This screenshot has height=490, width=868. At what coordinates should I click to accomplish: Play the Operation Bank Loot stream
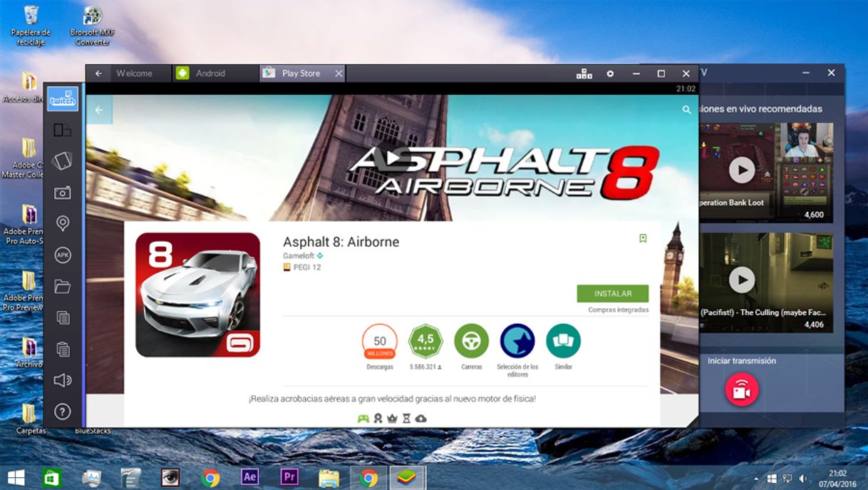coord(742,169)
